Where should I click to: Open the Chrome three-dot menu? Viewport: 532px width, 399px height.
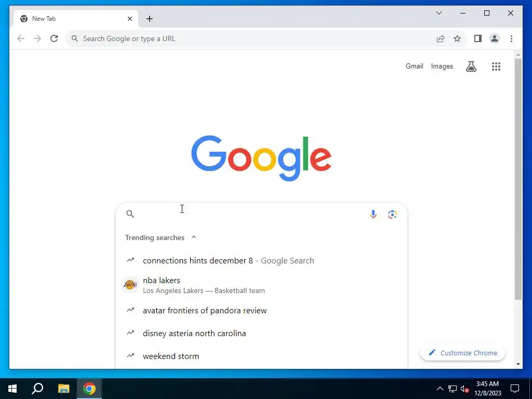[x=511, y=38]
